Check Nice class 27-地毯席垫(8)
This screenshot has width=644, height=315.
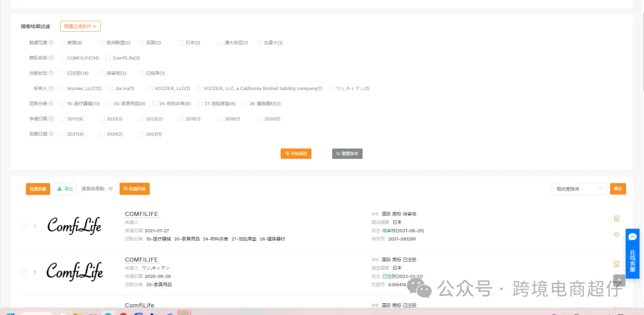pos(200,103)
